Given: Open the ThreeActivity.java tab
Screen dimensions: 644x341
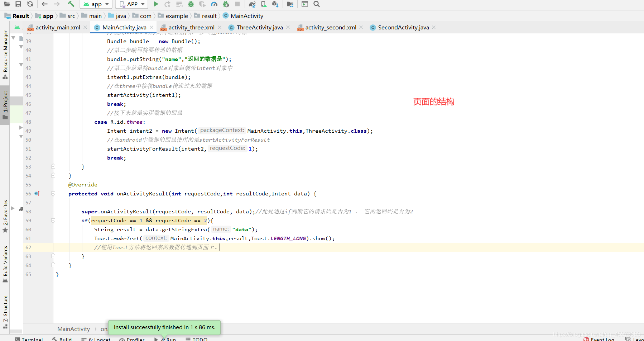Looking at the screenshot, I should coord(260,27).
